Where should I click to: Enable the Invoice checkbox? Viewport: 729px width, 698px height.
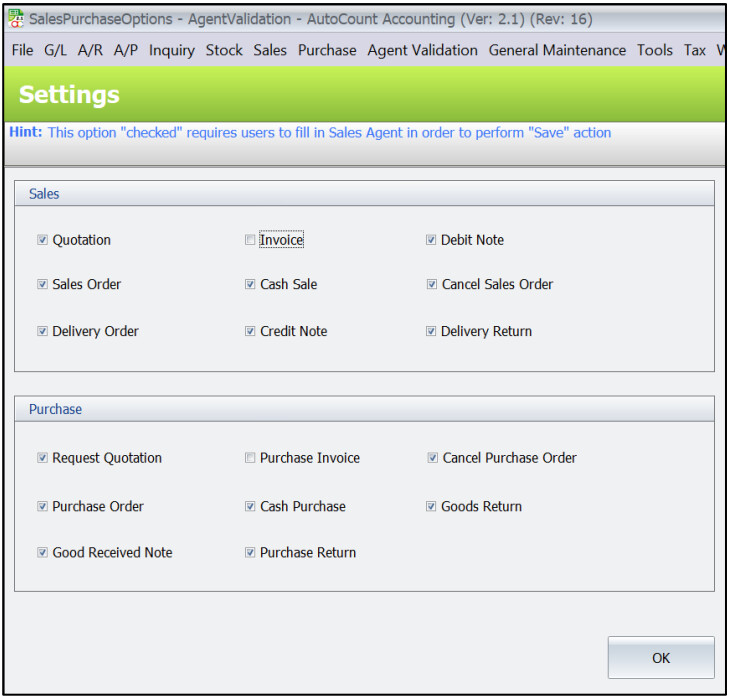(x=250, y=240)
